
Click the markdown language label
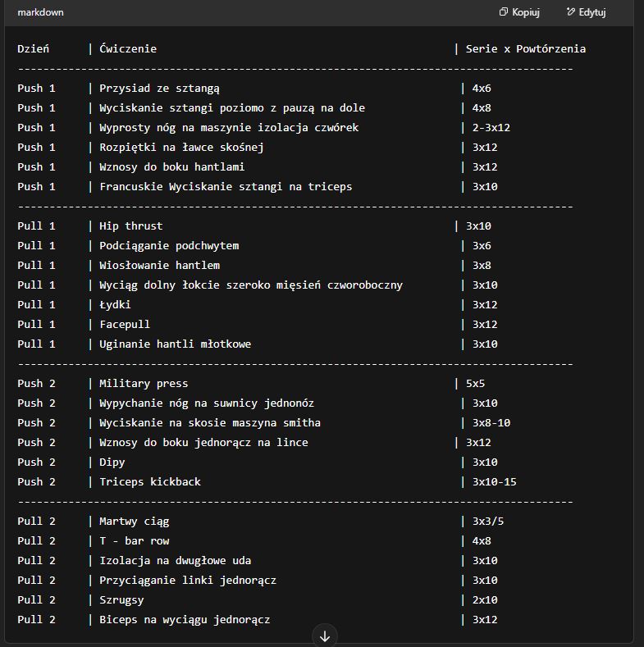tap(40, 12)
